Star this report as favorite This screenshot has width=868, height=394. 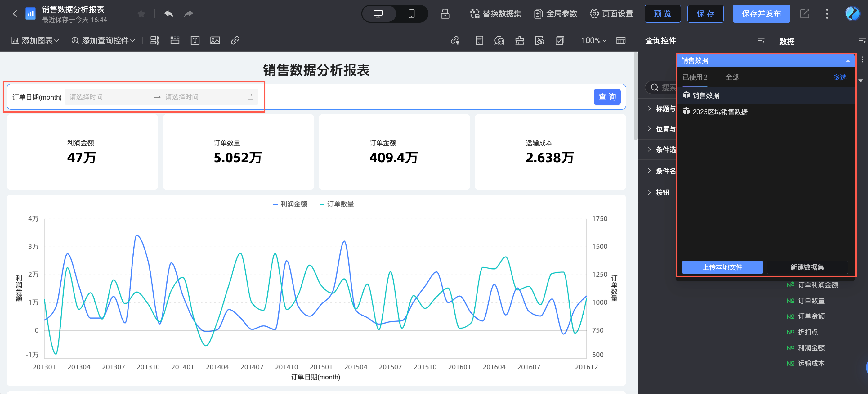141,14
